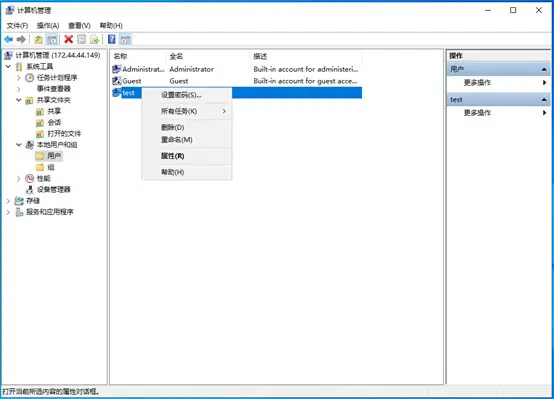Collapse the 用户 section in the 操作 pane
The image size is (554, 399).
(544, 69)
